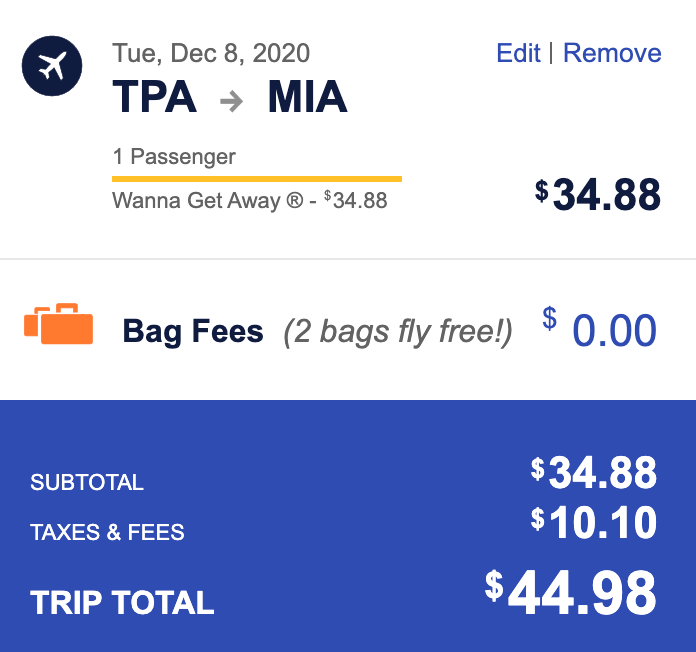Click the 2 bags fly free note
This screenshot has width=696, height=652.
pyautogui.click(x=398, y=332)
